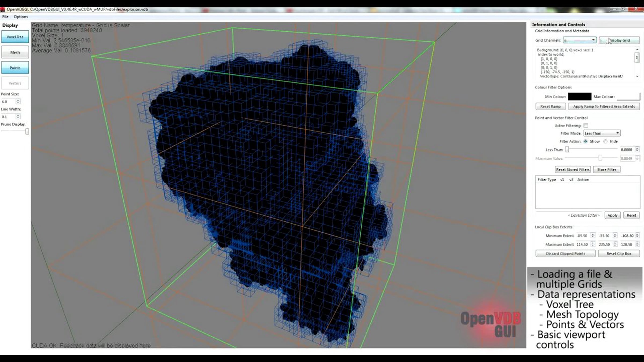Click the Display Grid button
644x362 pixels.
[619, 40]
